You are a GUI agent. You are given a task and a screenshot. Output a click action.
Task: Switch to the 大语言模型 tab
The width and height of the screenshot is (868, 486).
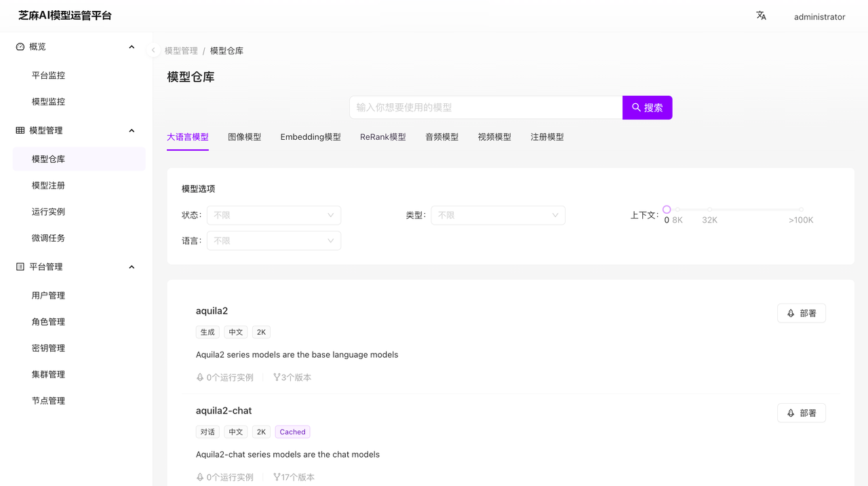(188, 136)
